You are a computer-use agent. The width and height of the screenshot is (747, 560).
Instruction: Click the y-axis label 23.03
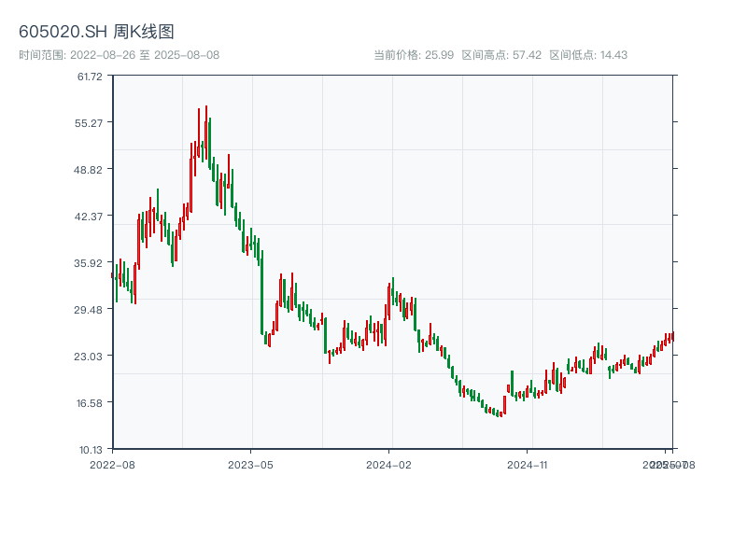click(x=88, y=357)
